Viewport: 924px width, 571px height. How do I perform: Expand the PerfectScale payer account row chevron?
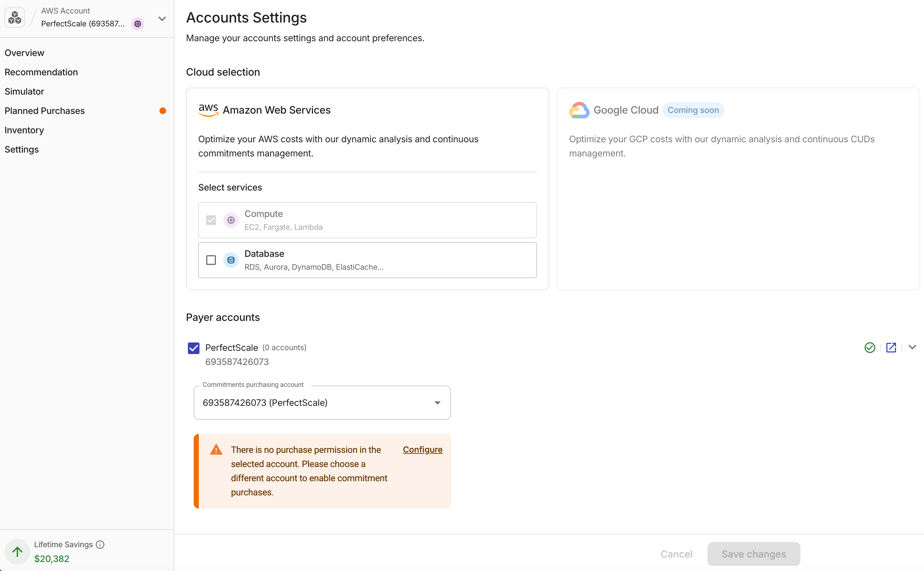(913, 347)
